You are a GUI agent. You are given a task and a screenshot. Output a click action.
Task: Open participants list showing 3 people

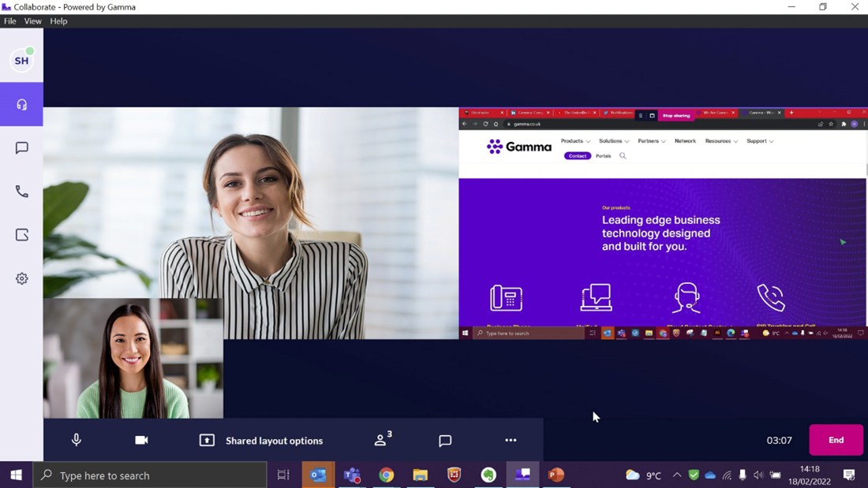tap(383, 440)
